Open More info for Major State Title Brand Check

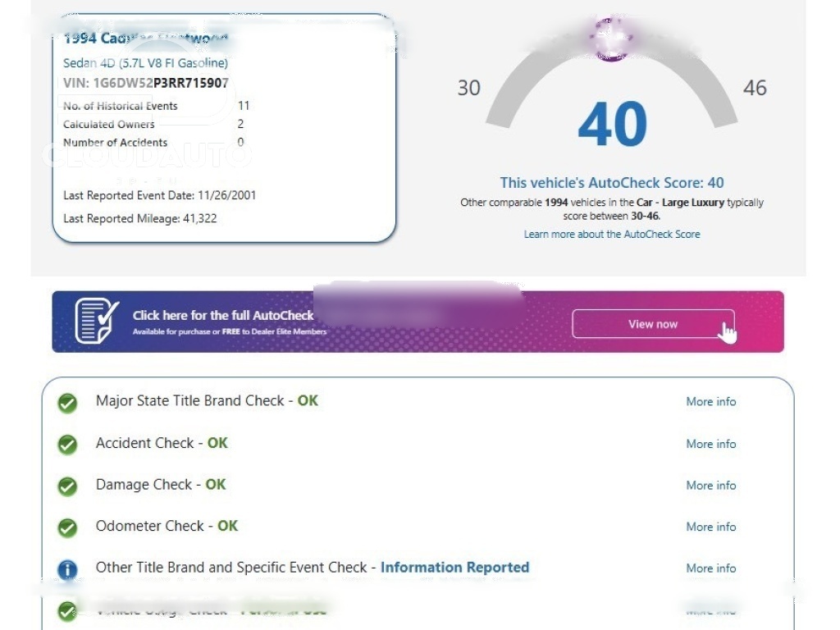pyautogui.click(x=710, y=402)
